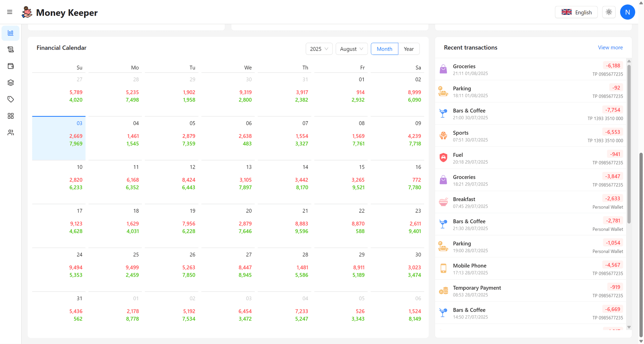Open the users sidebar icon

click(x=11, y=133)
